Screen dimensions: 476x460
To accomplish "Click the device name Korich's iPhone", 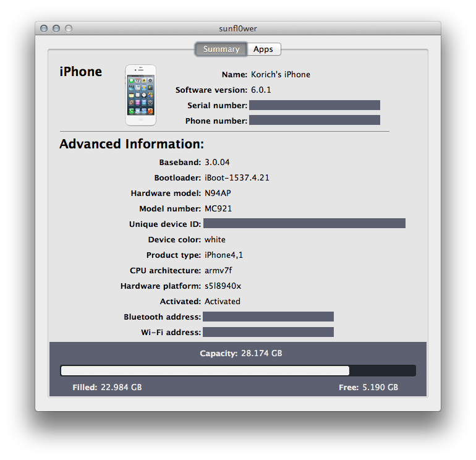I will [281, 75].
